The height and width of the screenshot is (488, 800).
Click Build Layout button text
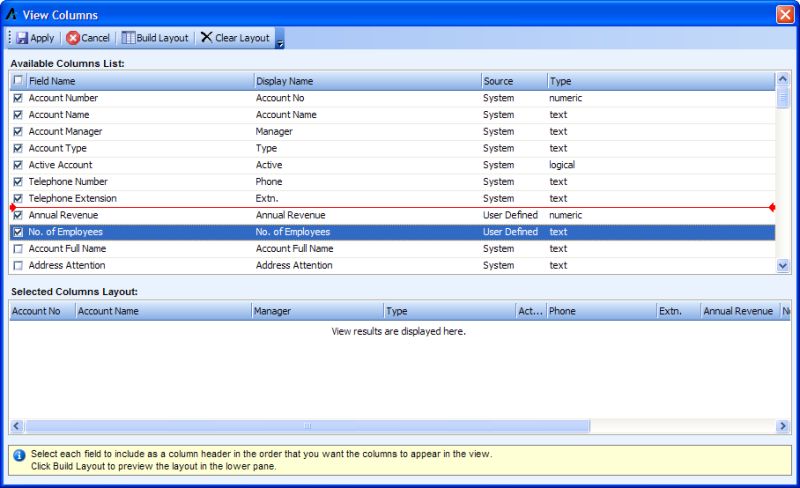click(x=162, y=38)
